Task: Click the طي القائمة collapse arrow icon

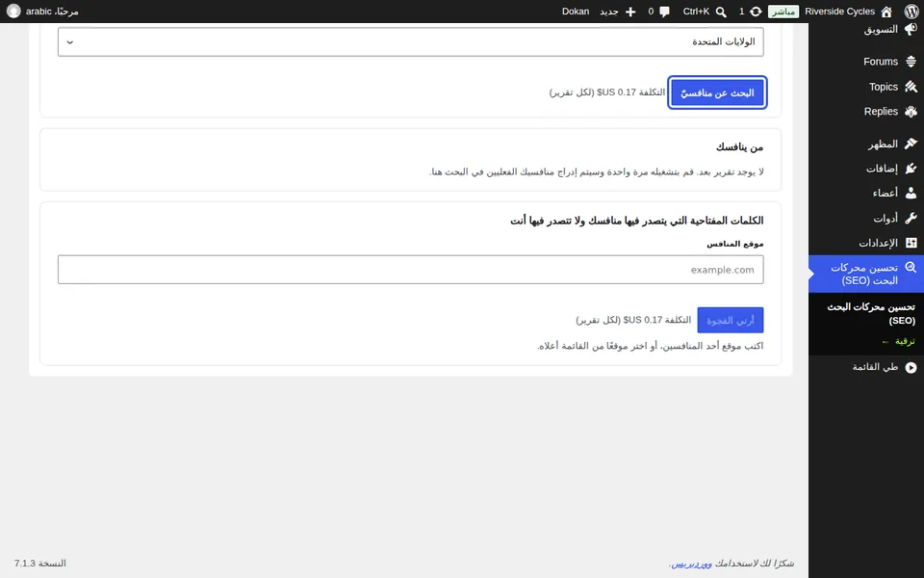Action: coord(911,367)
